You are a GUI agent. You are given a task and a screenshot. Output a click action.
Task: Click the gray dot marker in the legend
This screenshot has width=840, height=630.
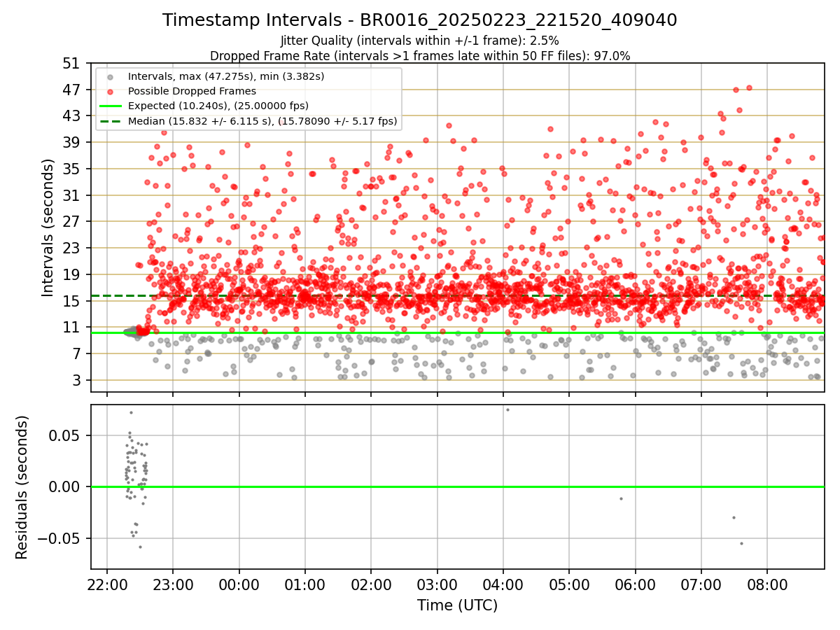click(110, 76)
